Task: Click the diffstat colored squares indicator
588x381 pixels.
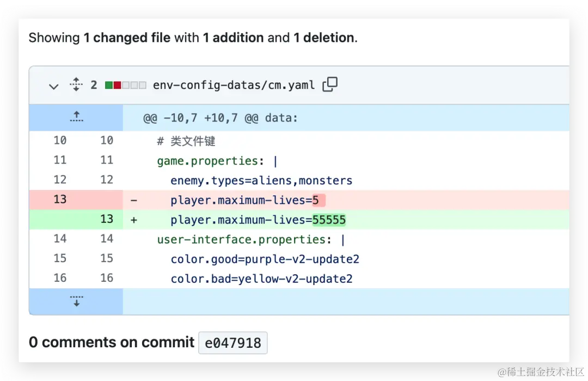Action: pos(125,85)
